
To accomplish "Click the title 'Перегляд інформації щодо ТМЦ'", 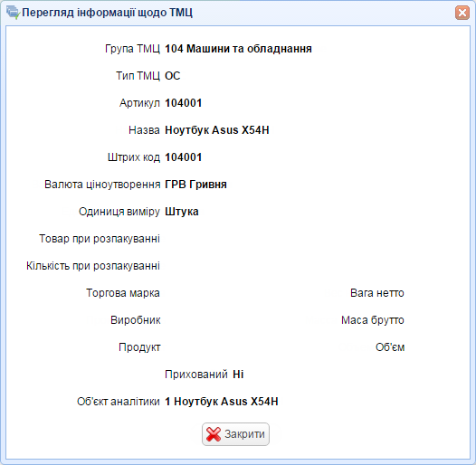I will click(x=107, y=13).
